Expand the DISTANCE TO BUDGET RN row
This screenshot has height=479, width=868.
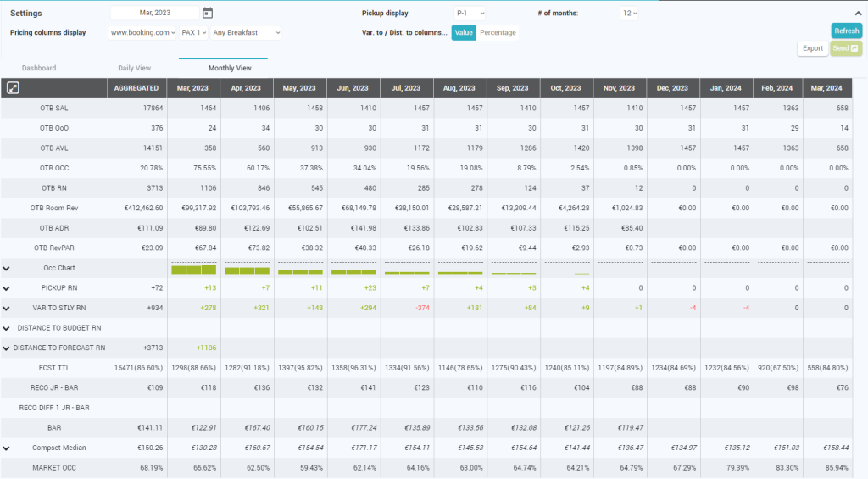point(6,328)
